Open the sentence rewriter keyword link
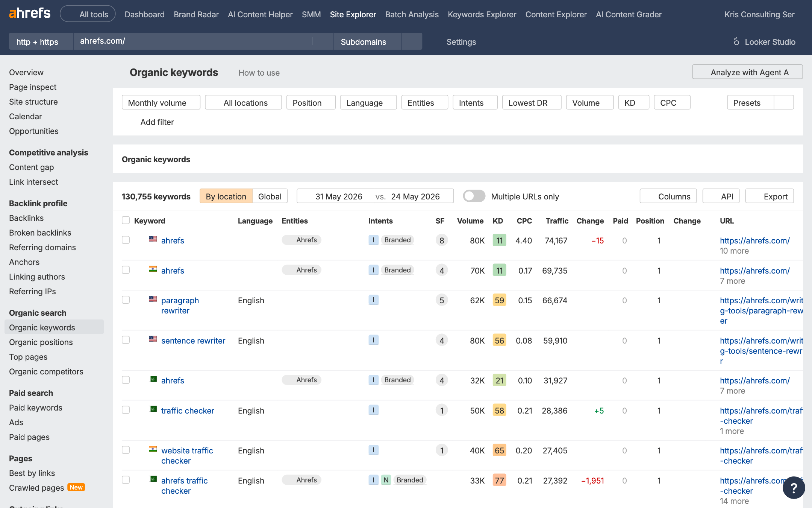Screen dimensions: 812x508 click(193, 341)
